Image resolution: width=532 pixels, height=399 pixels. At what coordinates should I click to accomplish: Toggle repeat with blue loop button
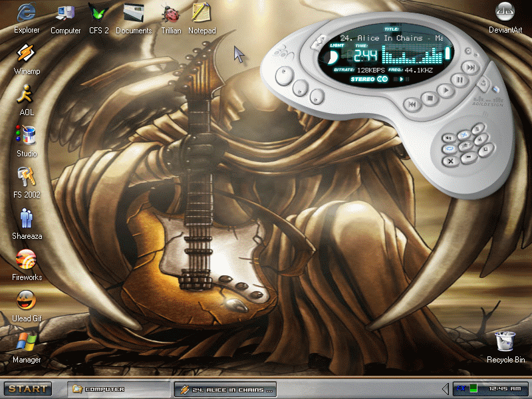coord(450,149)
